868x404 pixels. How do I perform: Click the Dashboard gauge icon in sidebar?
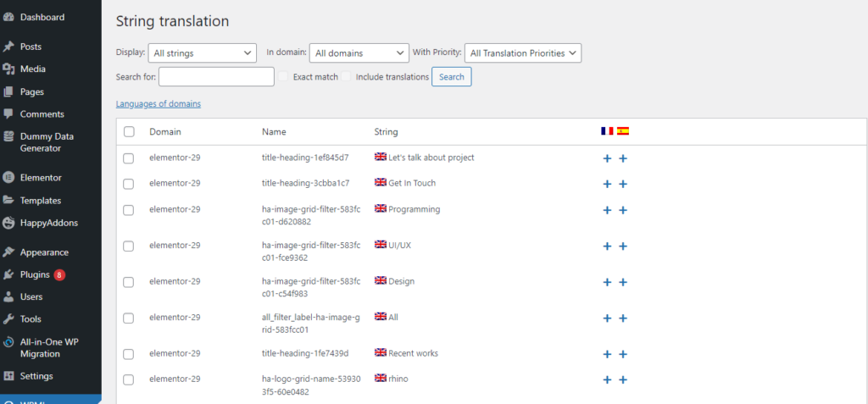pyautogui.click(x=8, y=17)
